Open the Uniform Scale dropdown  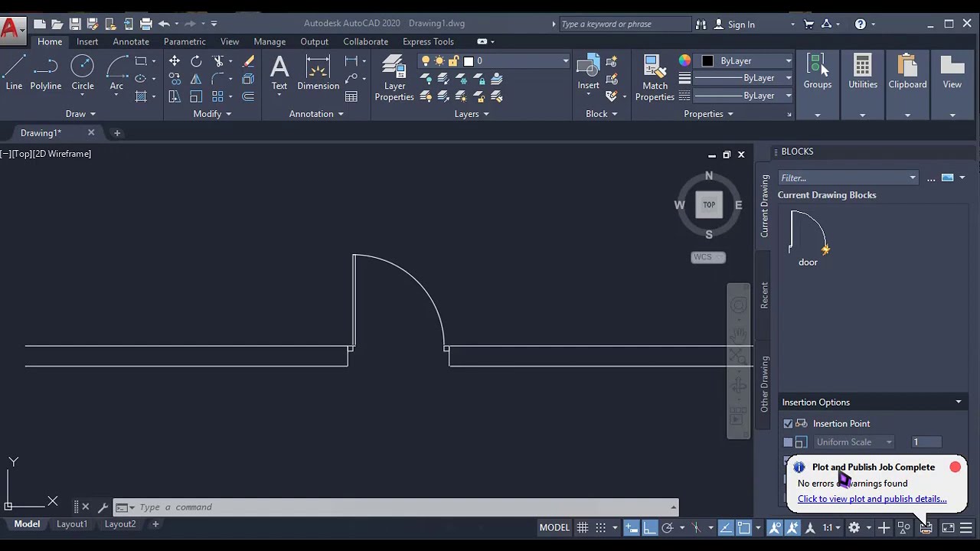pyautogui.click(x=889, y=442)
